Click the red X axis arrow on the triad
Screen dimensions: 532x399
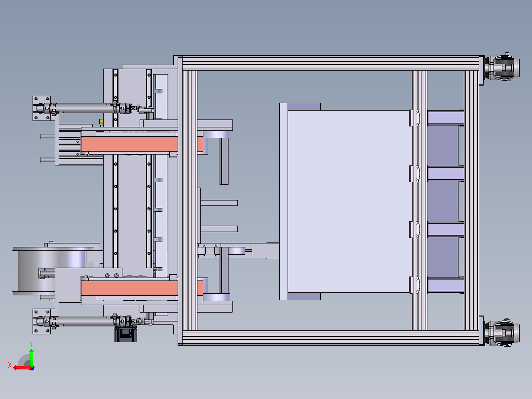tap(21, 368)
